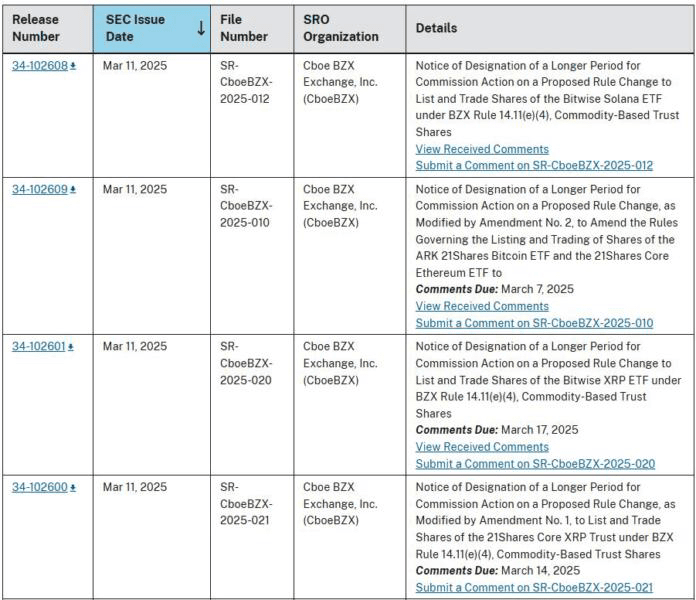
Task: Click sort arrow in SEC Issue Date header
Action: pos(201,28)
